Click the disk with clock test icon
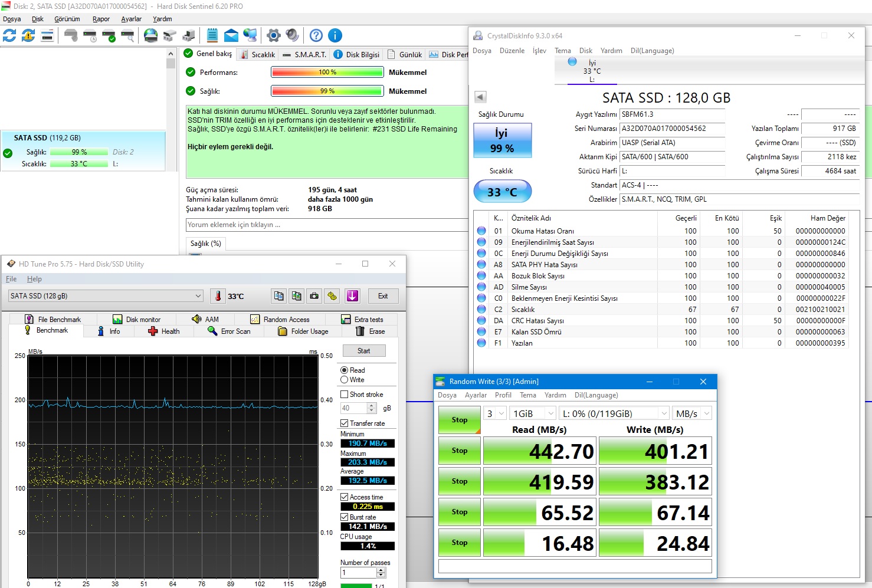The width and height of the screenshot is (872, 588). [90, 35]
